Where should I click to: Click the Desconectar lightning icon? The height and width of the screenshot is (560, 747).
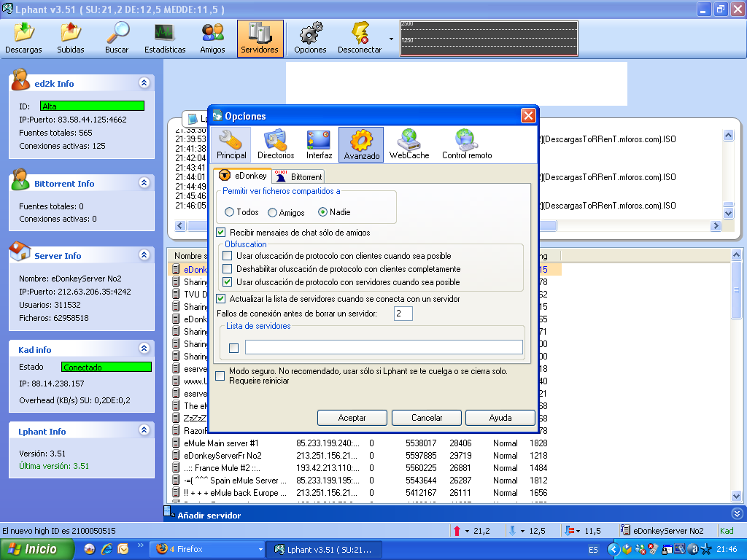(360, 34)
